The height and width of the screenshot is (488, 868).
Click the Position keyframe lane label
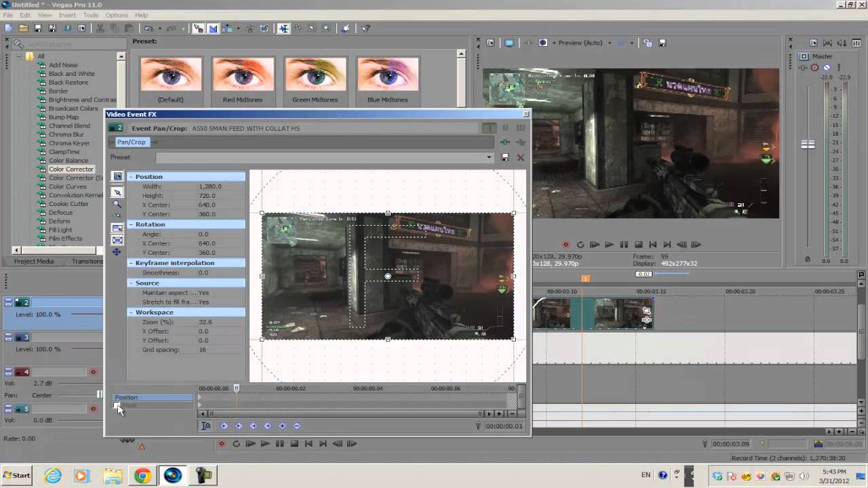point(153,397)
